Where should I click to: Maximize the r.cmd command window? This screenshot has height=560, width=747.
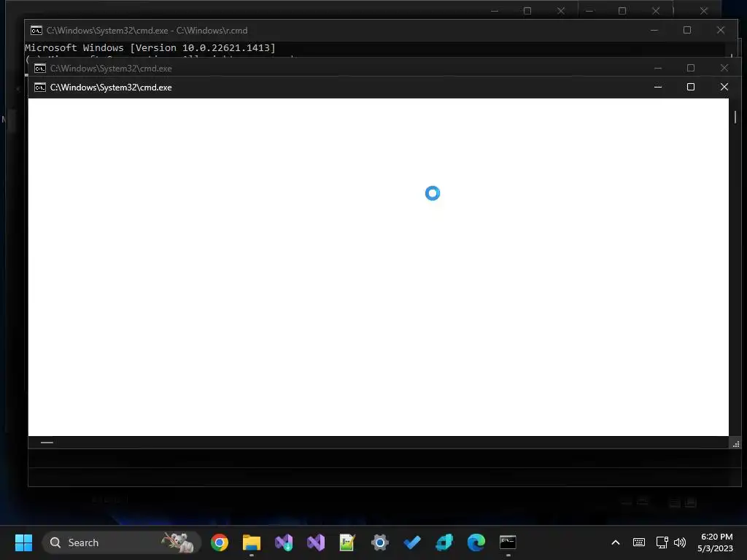click(x=687, y=30)
